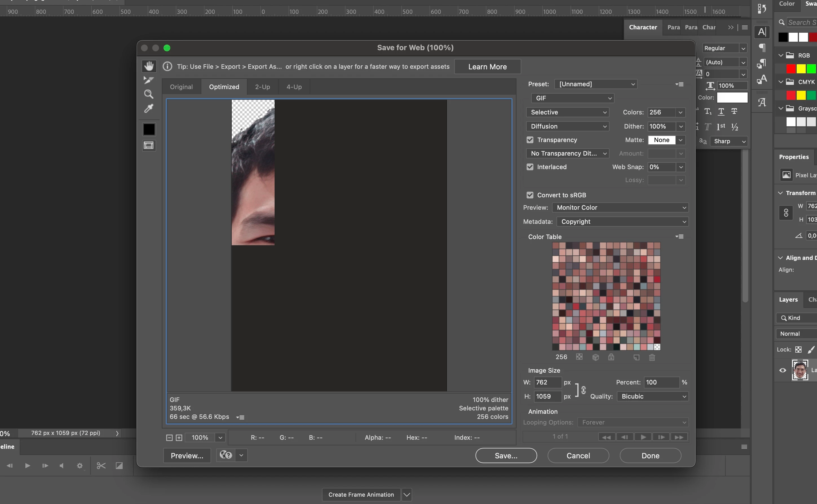Click the delete color trash icon
Image resolution: width=817 pixels, height=504 pixels.
(x=652, y=357)
